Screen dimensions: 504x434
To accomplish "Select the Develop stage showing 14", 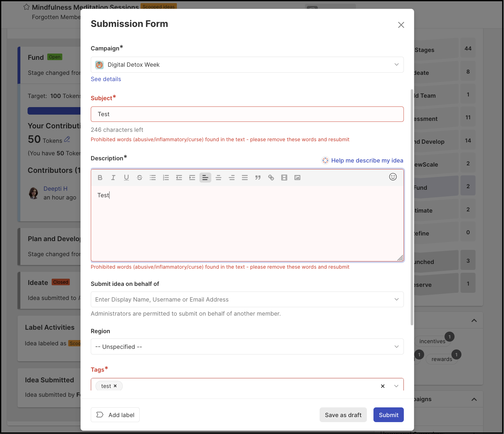I will click(x=444, y=141).
